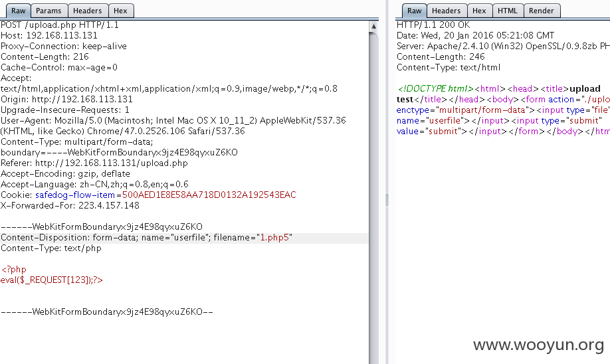
Task: Click the <?php opening tag
Action: pyautogui.click(x=13, y=270)
